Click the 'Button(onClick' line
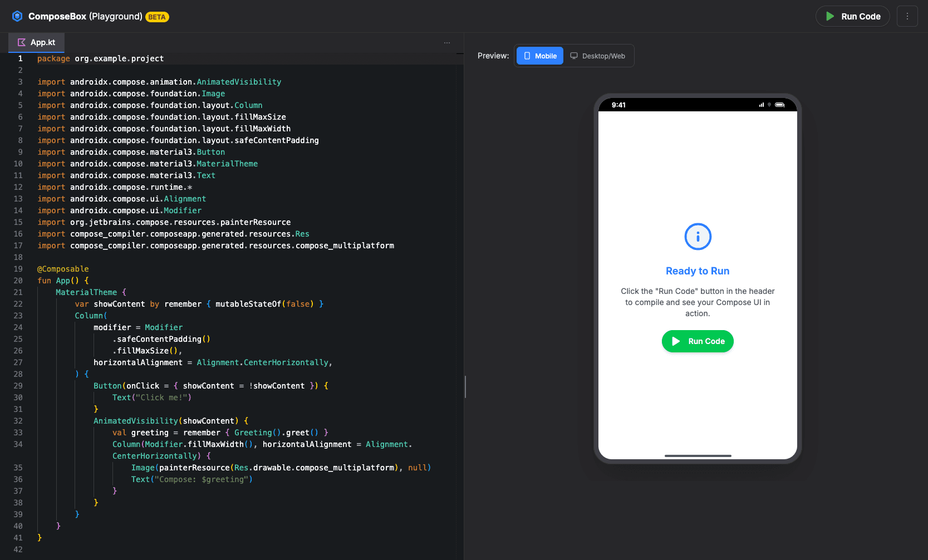Image resolution: width=928 pixels, height=560 pixels. click(x=211, y=386)
